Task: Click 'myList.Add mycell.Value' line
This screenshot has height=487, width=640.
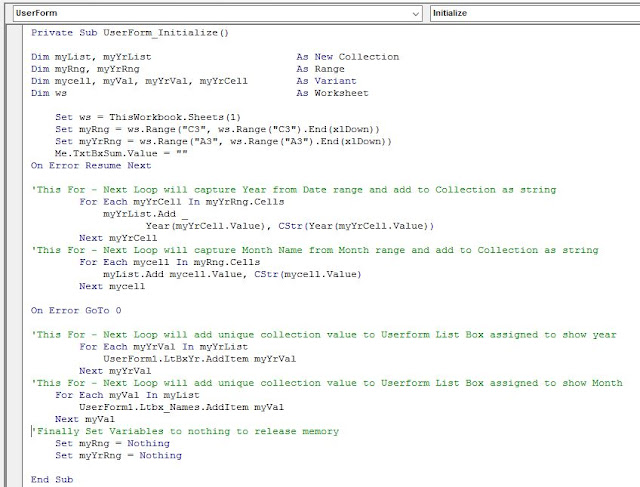Action: (232, 274)
